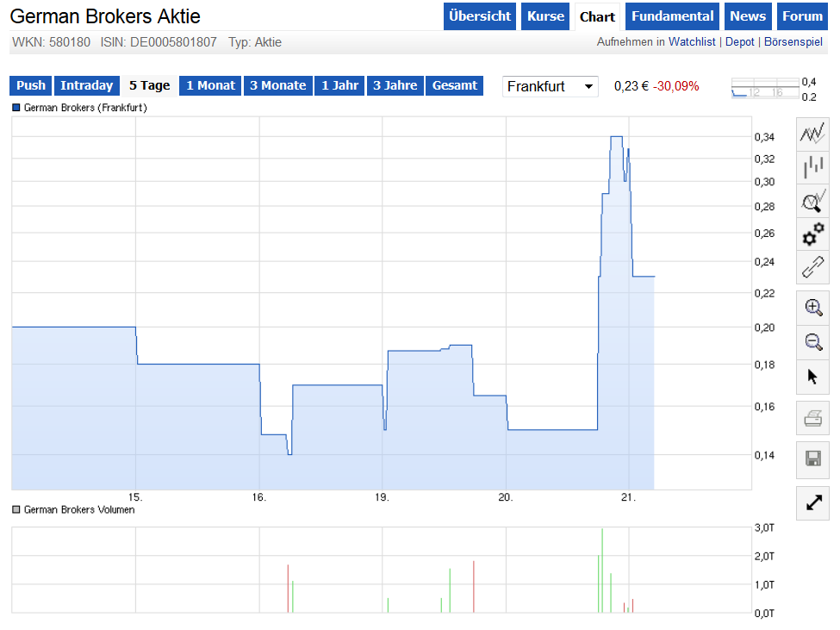Click the 0,23 € price value
This screenshot has height=630, width=840.
(x=631, y=86)
